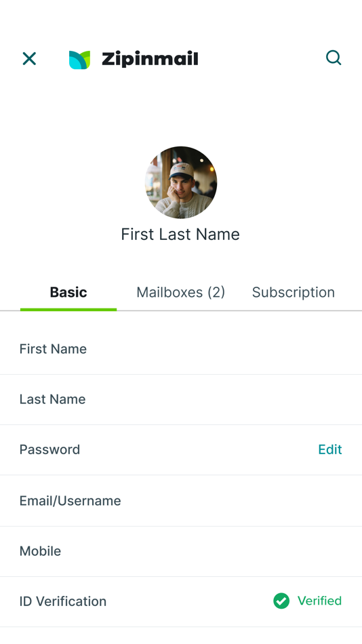Select the First Name field row
362x644 pixels.
click(181, 349)
